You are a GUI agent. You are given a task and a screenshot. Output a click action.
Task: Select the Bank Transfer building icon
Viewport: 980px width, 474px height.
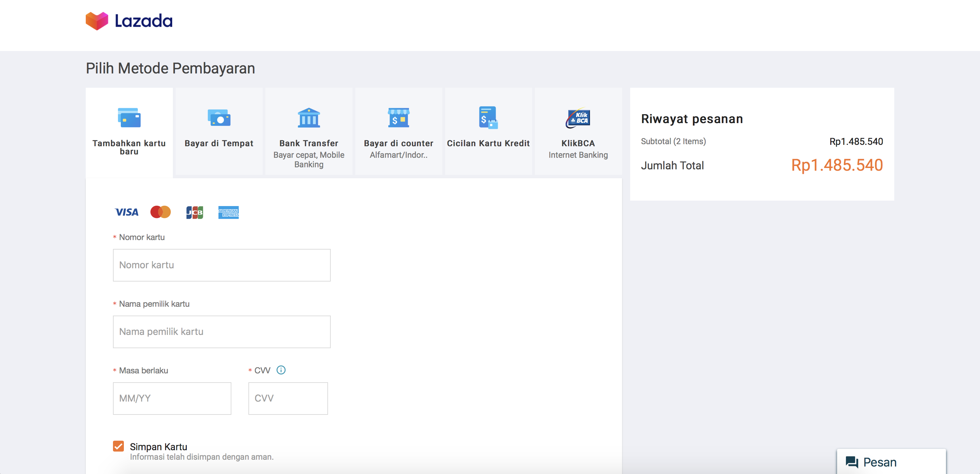pos(309,117)
